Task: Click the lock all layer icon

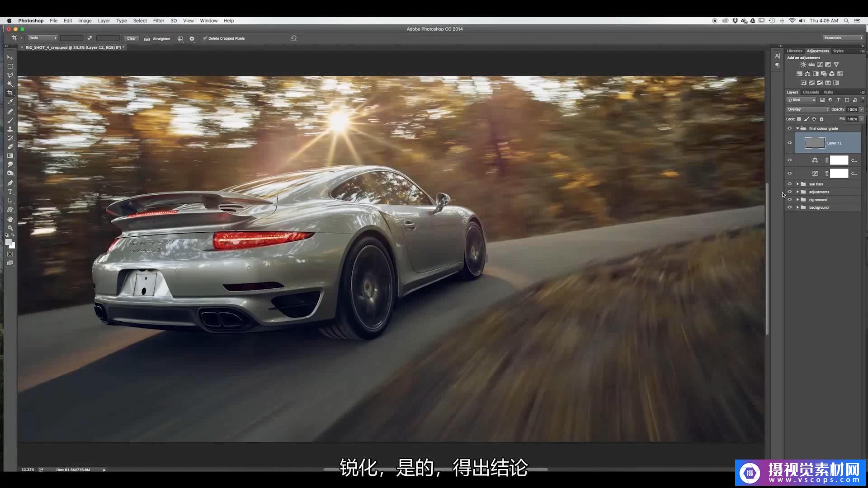Action: pyautogui.click(x=821, y=119)
